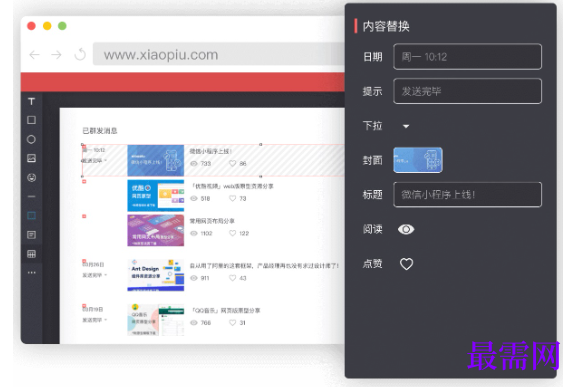
Task: Open the Ant Design article thumbnail
Action: (155, 275)
